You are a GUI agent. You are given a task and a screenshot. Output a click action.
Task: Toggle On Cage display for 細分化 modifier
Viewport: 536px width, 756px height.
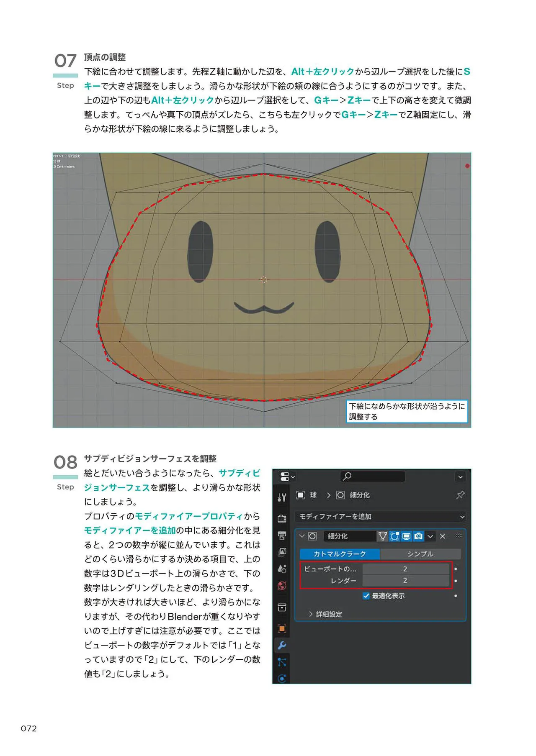(382, 536)
